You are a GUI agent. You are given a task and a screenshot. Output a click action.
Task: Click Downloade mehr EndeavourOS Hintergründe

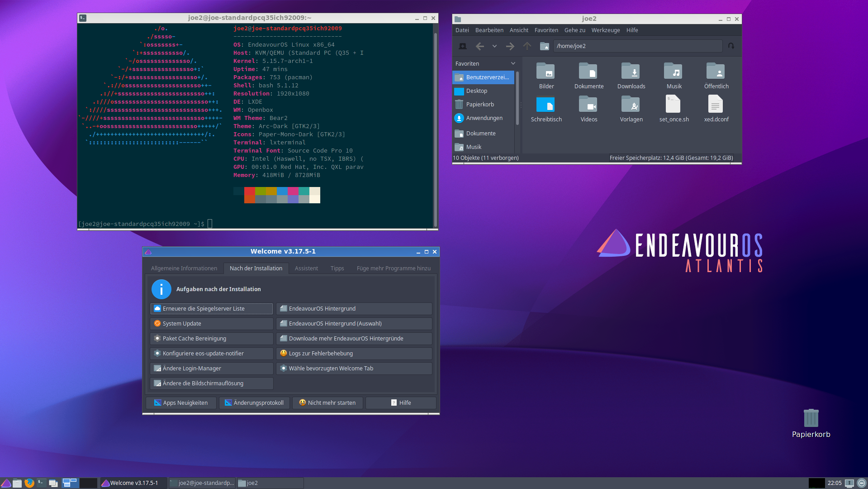point(354,339)
